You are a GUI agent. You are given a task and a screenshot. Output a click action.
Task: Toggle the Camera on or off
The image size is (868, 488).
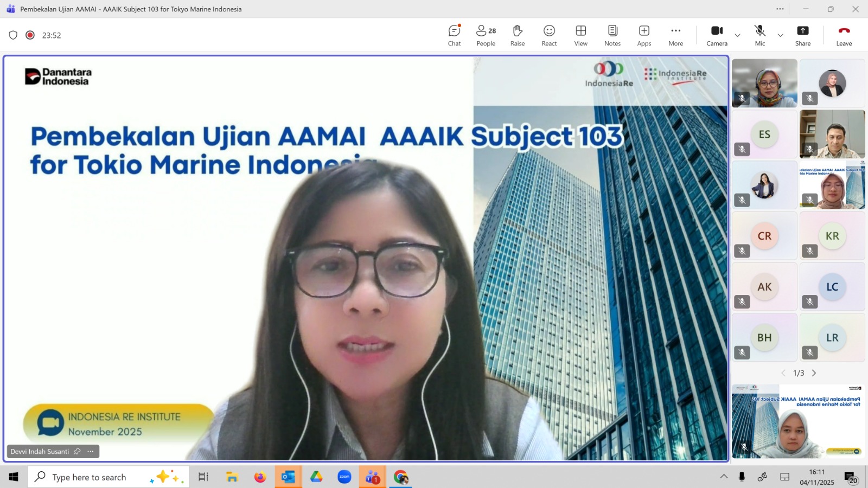pos(717,35)
